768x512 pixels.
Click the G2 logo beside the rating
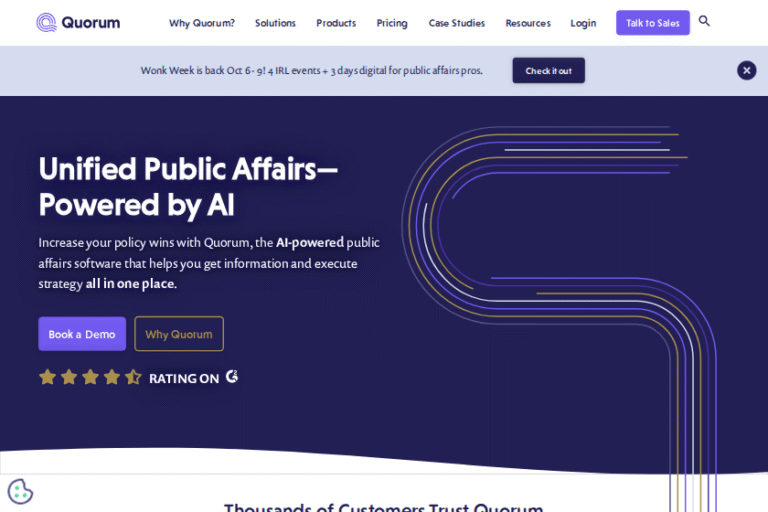pos(232,377)
